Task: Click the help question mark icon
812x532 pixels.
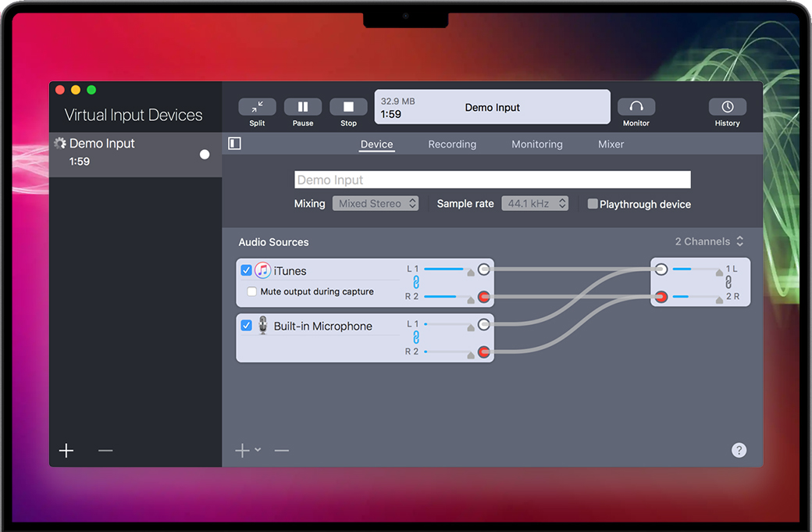Action: pos(739,450)
